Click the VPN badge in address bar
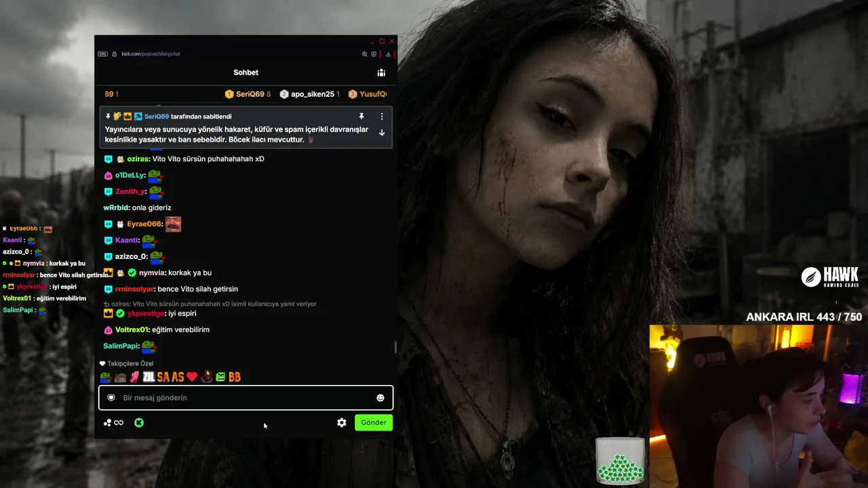Screen dimensions: 868x488 coord(103,54)
